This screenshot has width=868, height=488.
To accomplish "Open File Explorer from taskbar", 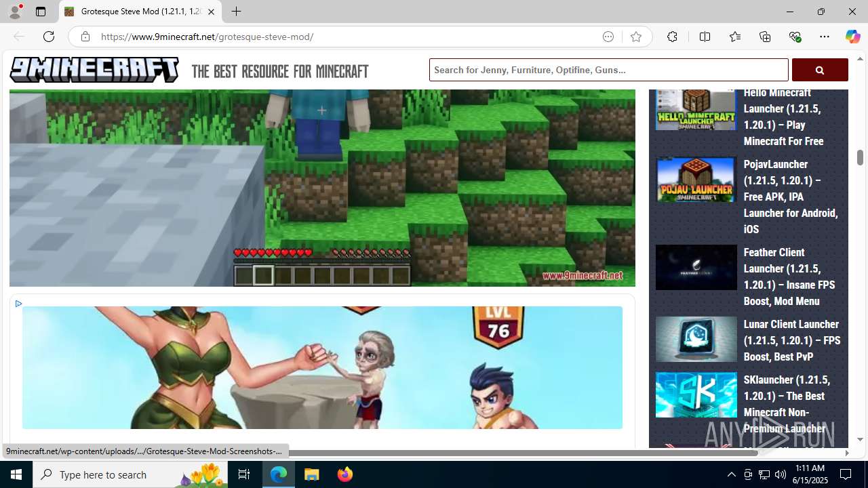I will tap(312, 474).
